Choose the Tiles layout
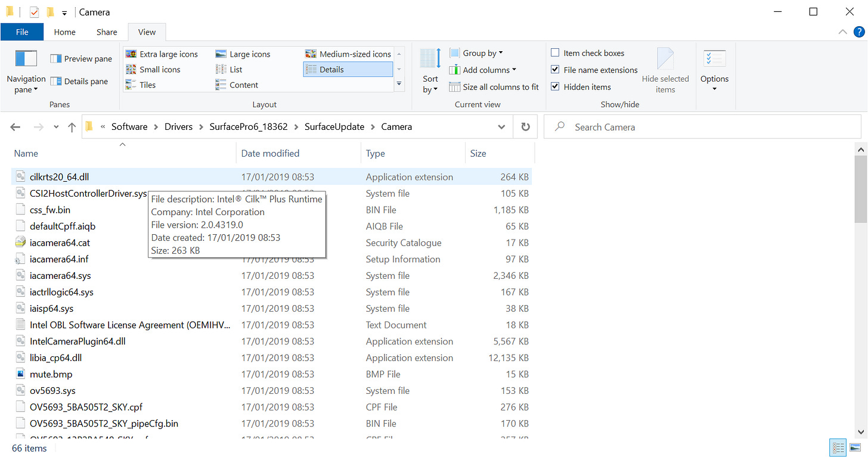This screenshot has width=868, height=457. click(141, 85)
